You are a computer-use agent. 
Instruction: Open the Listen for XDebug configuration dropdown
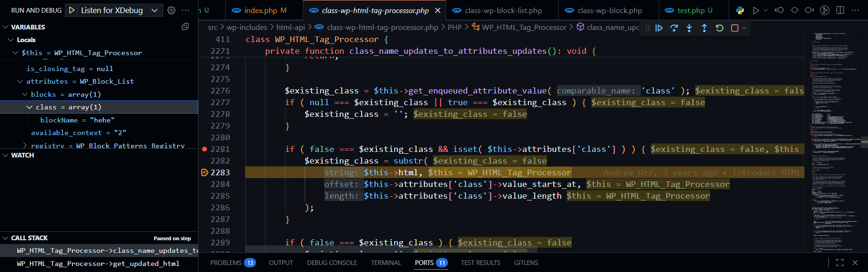point(154,10)
